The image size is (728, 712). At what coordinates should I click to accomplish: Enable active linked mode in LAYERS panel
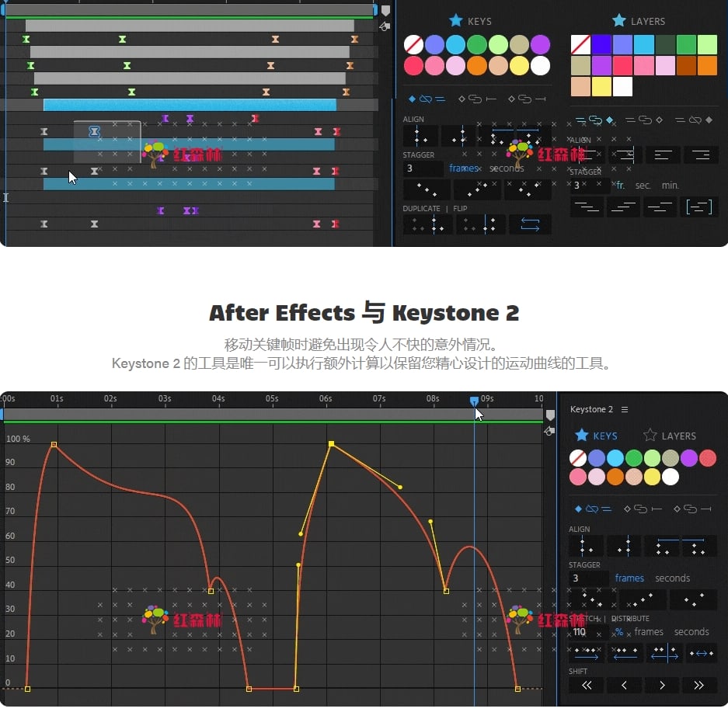(x=594, y=120)
